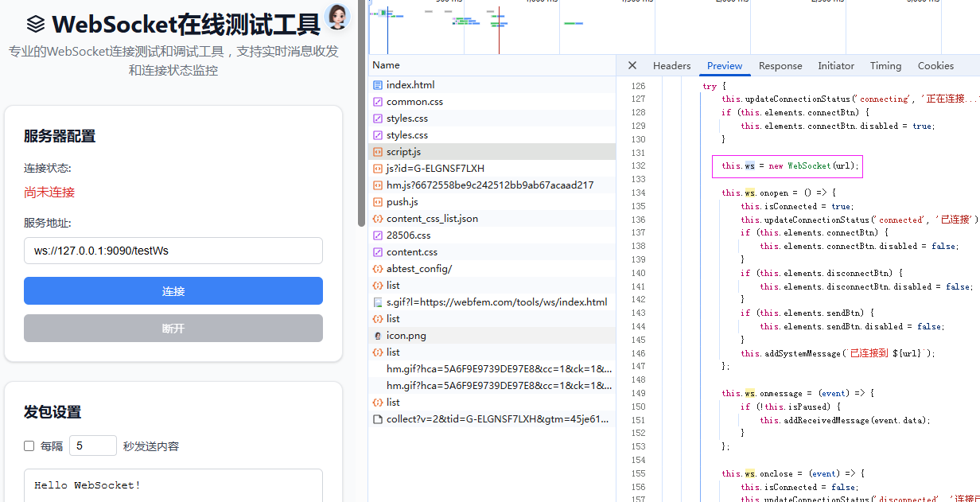The height and width of the screenshot is (502, 980).
Task: Select the first hm.gif?hca=5A6F9E9739DE97E8 request
Action: (x=492, y=369)
